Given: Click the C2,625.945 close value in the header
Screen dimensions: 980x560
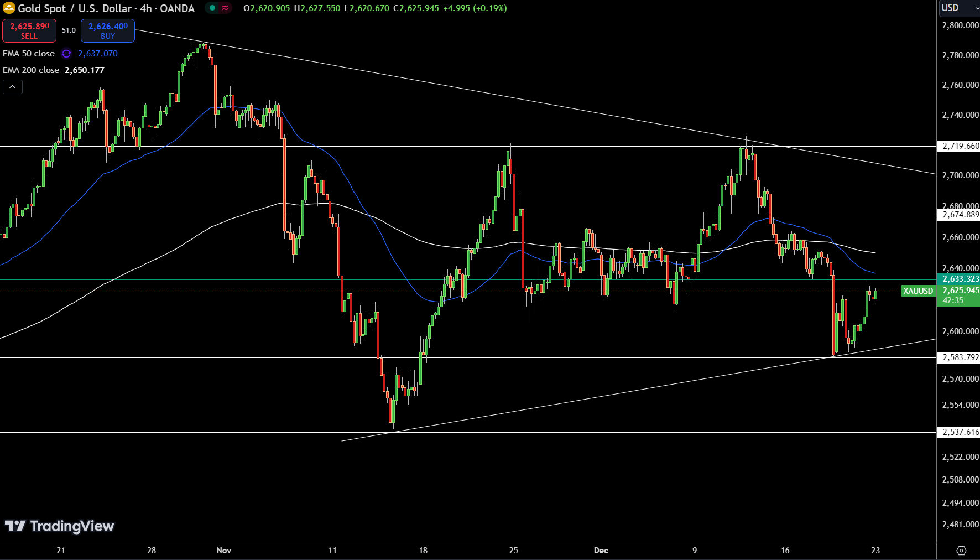Looking at the screenshot, I should click(416, 8).
